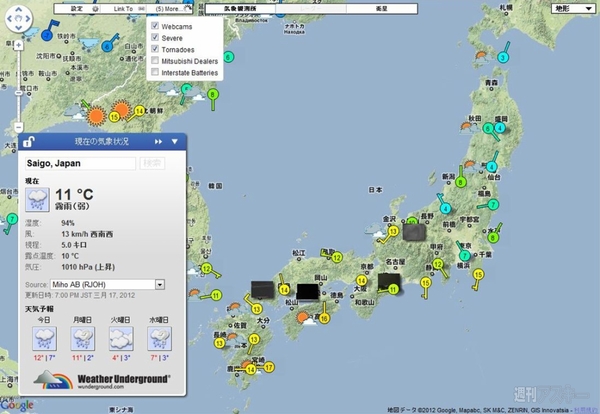The image size is (600, 414).
Task: Open marker 12 on Korean coast
Action: coord(207,269)
